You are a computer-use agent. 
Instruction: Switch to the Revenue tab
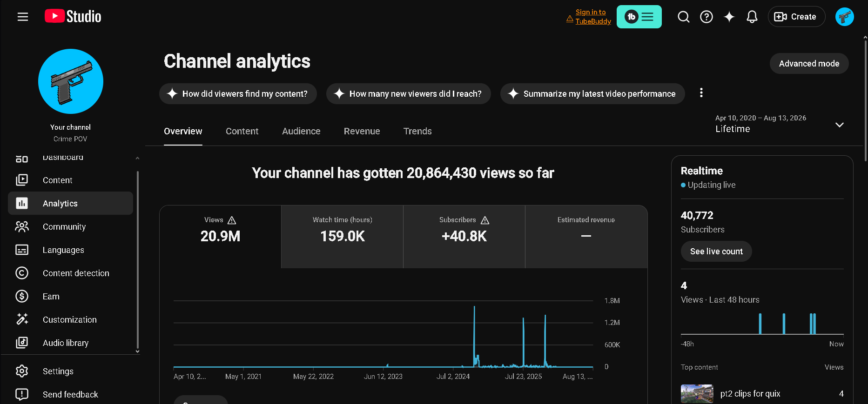pyautogui.click(x=362, y=131)
